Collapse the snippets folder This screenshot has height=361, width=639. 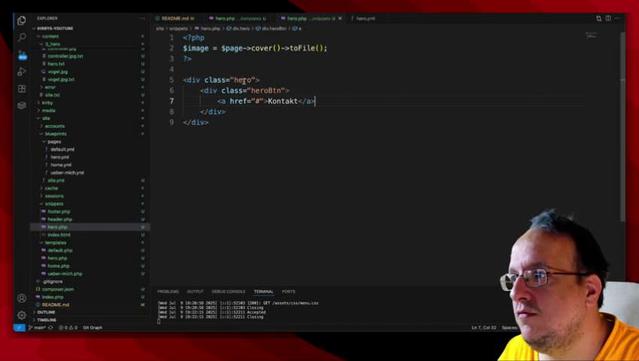pos(54,204)
